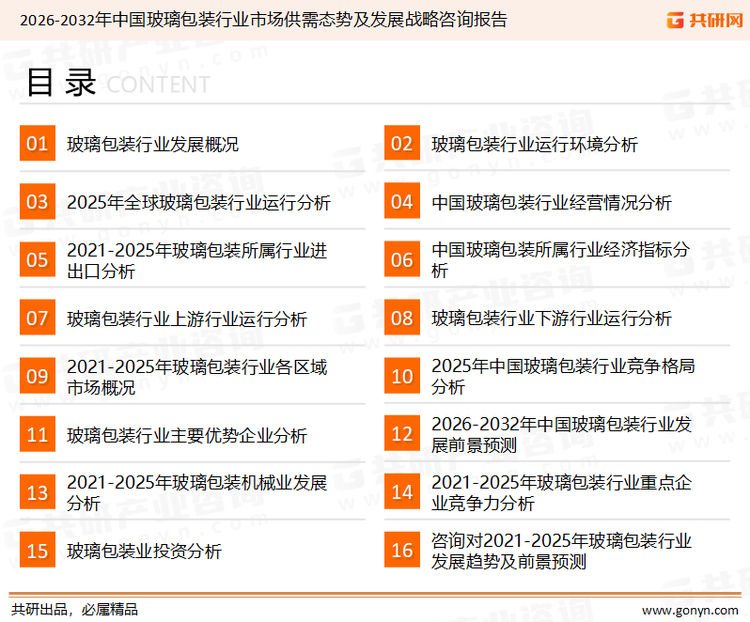Select chapter title 玻璃包装行业运行环境分析
Screen dimensions: 750x622
(534, 144)
